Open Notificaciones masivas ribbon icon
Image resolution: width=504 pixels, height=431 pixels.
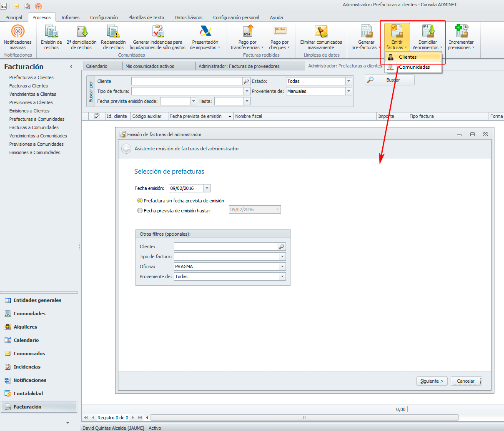tap(18, 37)
